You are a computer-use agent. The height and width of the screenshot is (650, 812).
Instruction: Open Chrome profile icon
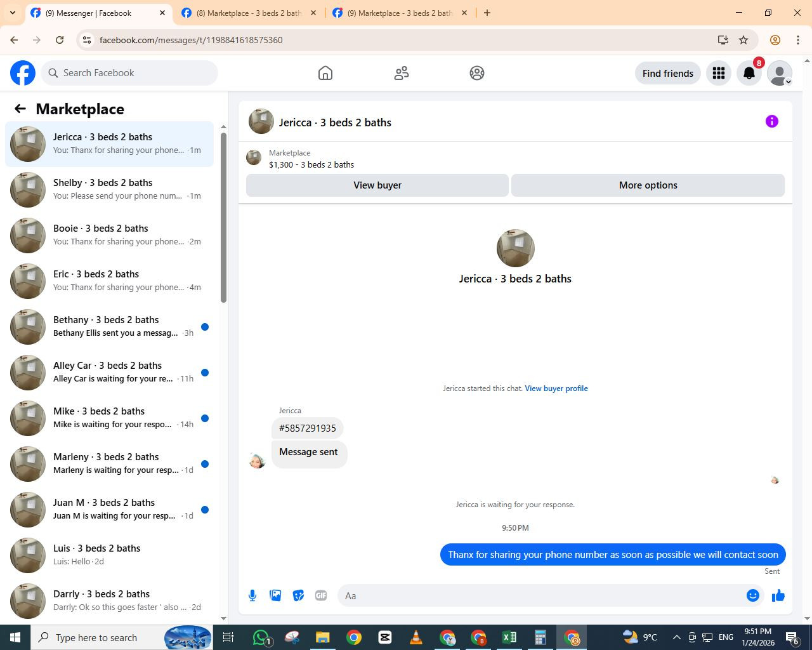coord(775,40)
